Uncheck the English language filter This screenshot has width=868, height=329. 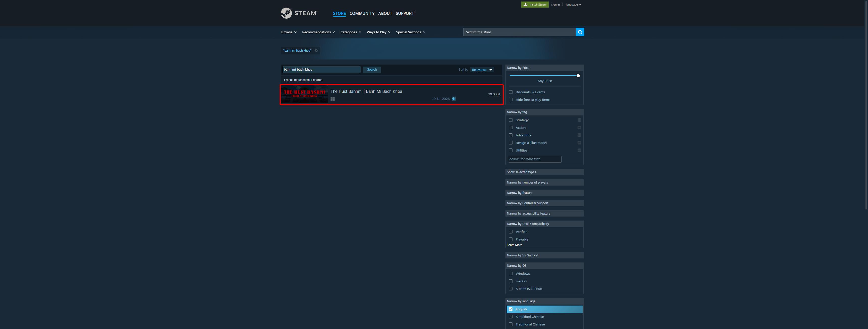(511, 309)
